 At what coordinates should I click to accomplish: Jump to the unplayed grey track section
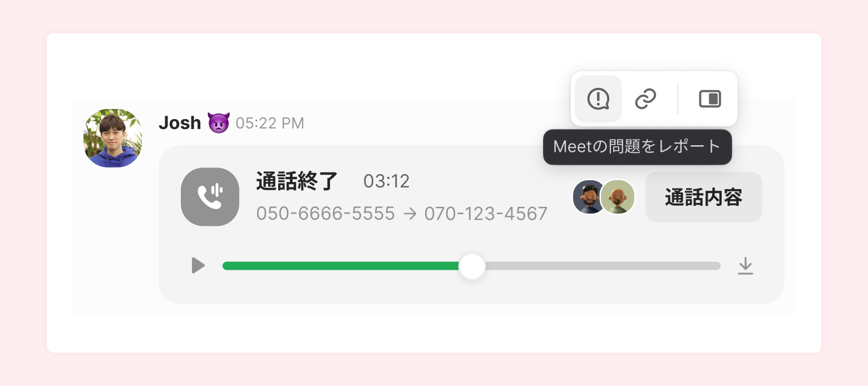tap(603, 266)
